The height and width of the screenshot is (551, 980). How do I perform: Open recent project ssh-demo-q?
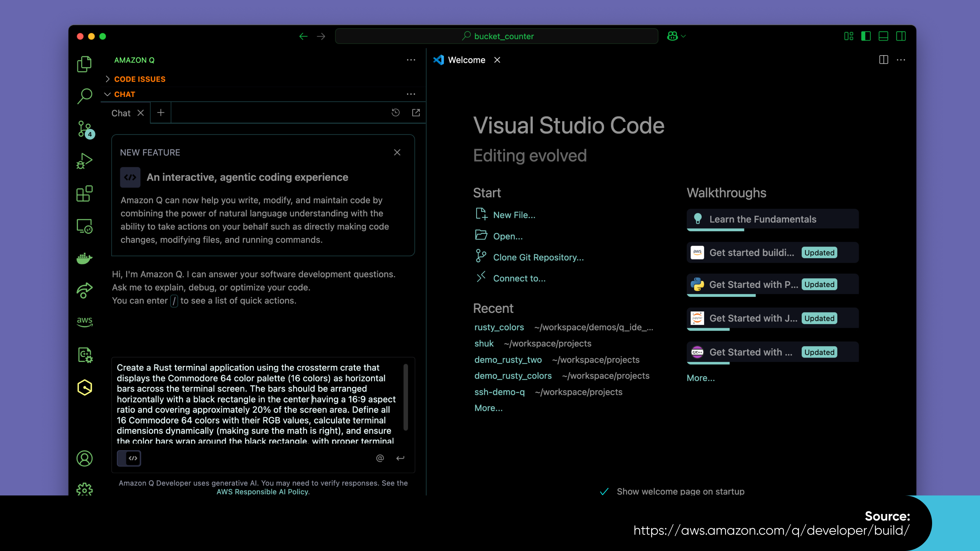499,392
